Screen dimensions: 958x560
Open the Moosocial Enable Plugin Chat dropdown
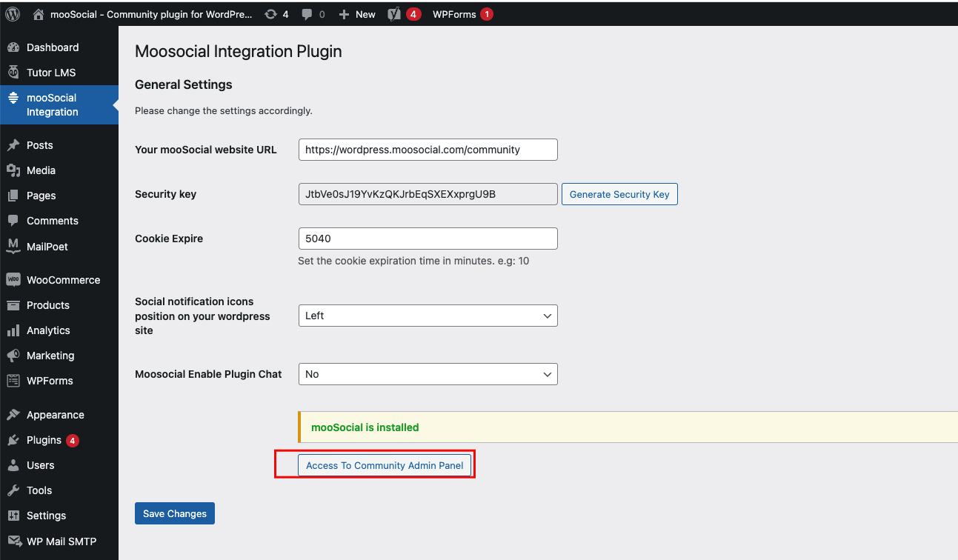pyautogui.click(x=428, y=374)
